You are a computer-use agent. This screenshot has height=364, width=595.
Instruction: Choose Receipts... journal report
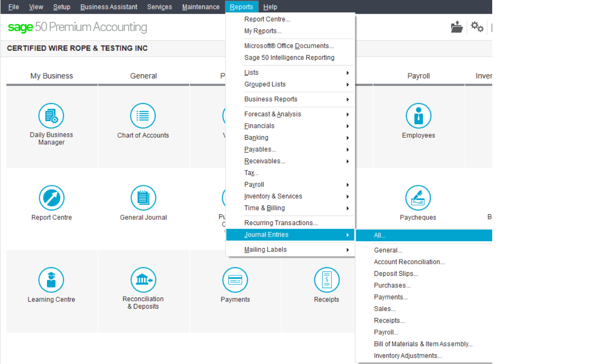click(424, 321)
